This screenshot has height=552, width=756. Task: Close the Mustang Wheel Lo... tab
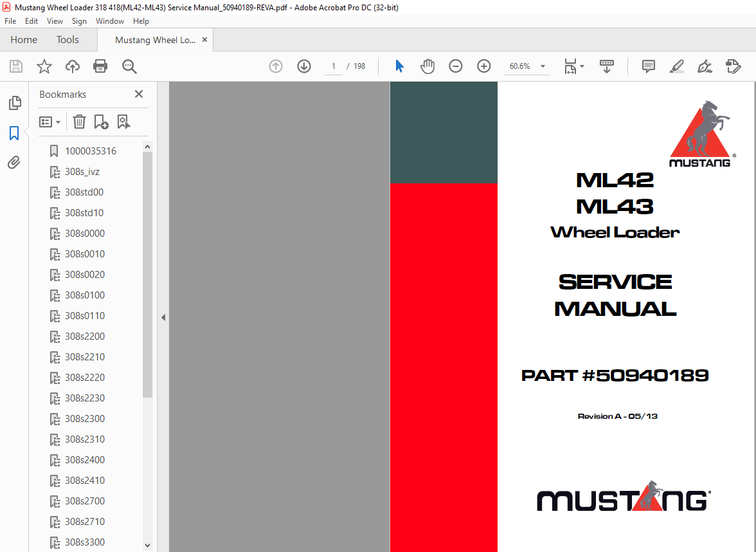[x=204, y=40]
